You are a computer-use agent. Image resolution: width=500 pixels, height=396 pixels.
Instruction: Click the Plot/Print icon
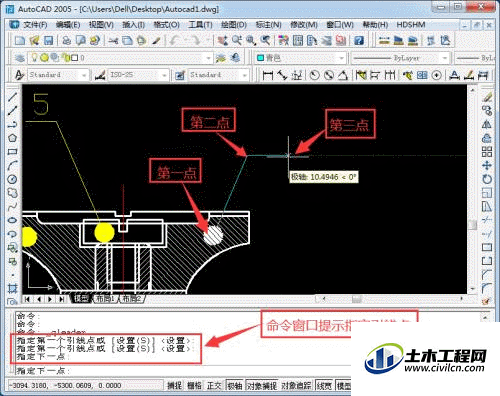click(x=67, y=41)
